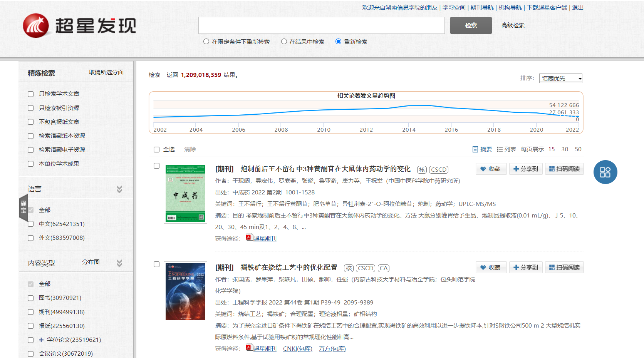
Task: Click 退出 to log out
Action: click(x=578, y=8)
